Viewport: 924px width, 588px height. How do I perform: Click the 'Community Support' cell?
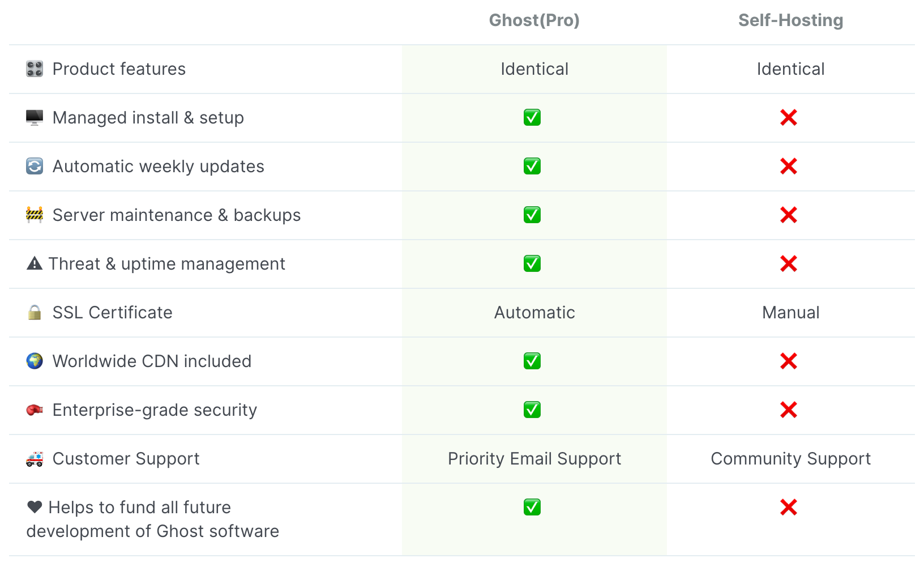[x=791, y=459]
